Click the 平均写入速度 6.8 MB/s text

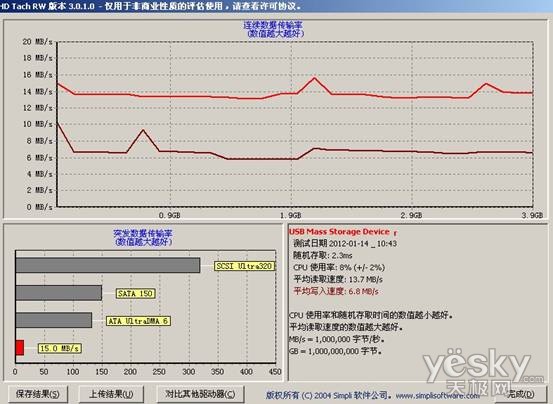pyautogui.click(x=336, y=291)
